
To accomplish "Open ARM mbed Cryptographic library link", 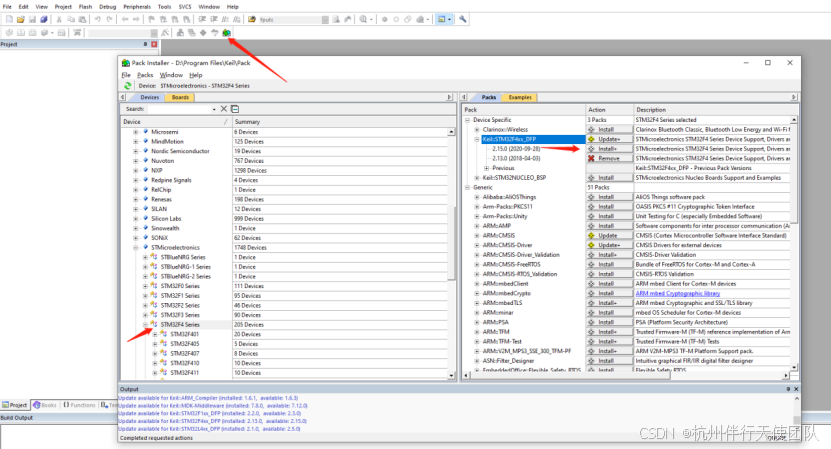I will pyautogui.click(x=677, y=293).
